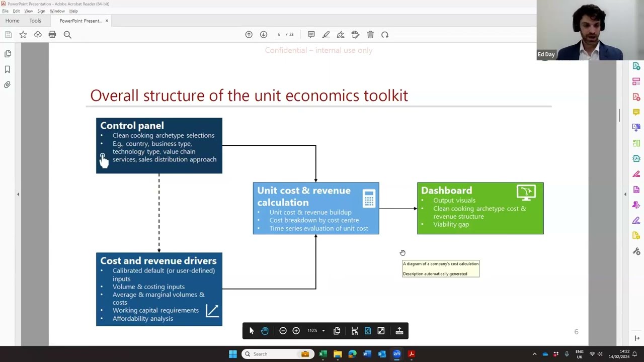This screenshot has height=362, width=644.
Task: Open the Combine files tool in right pane
Action: (x=636, y=128)
